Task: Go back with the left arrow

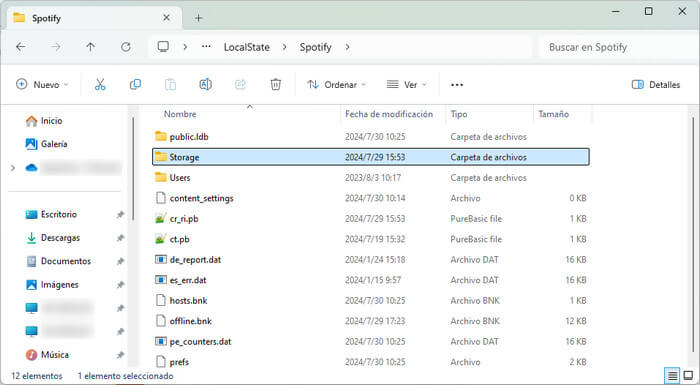Action: click(x=21, y=47)
